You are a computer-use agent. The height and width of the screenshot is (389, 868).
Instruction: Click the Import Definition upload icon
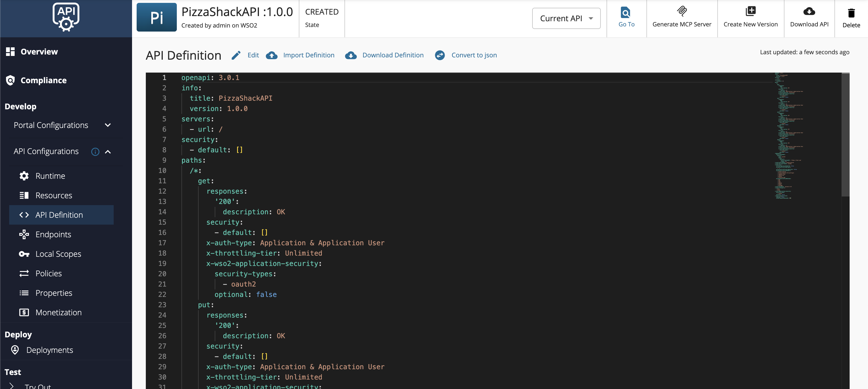click(272, 55)
